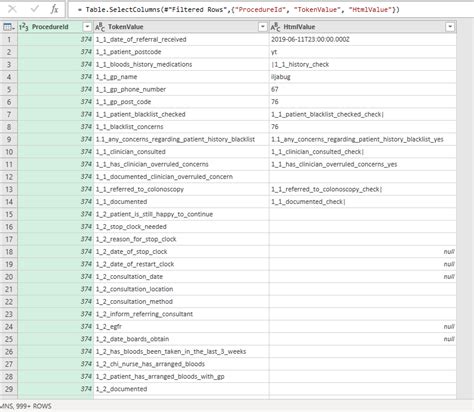
Task: Cancel the formula edit with X icon
Action: [12, 9]
